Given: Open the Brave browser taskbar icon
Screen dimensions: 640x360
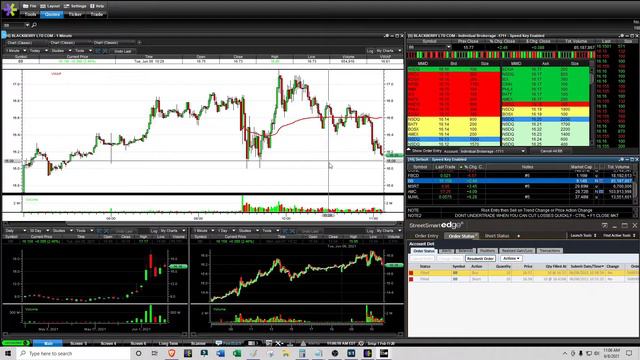Looking at the screenshot, I should coord(171,353).
